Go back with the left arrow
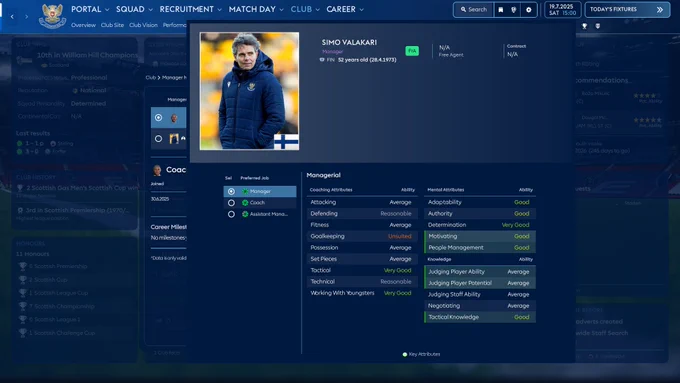The image size is (680, 383). 12,16
